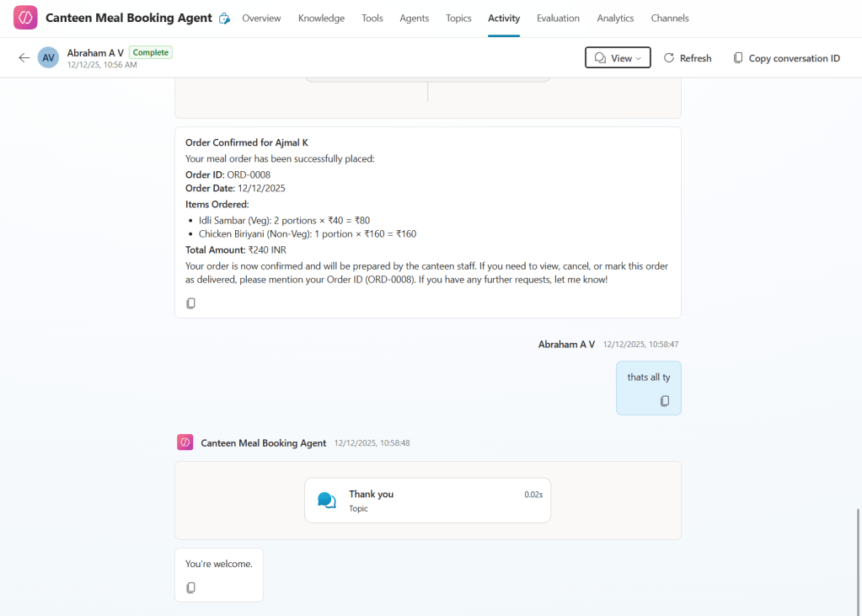This screenshot has height=616, width=862.
Task: Click the back arrow to exit conversation
Action: [24, 58]
